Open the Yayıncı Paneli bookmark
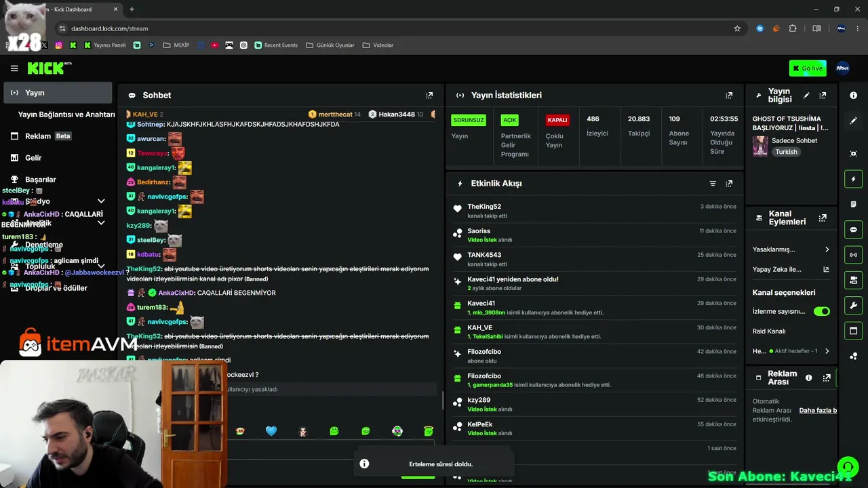 105,45
